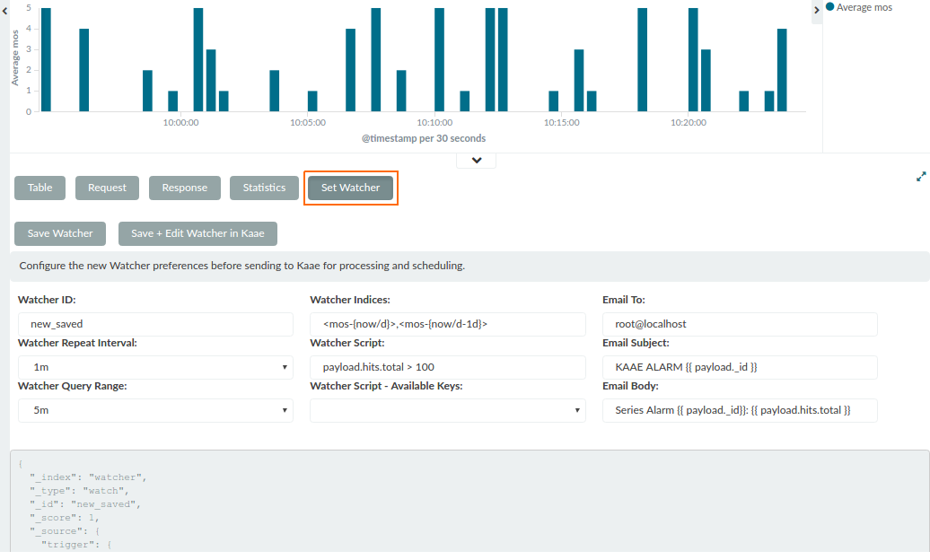The image size is (930, 560).
Task: Click the "_index": "watcher" line in JSON preview
Action: (x=88, y=477)
